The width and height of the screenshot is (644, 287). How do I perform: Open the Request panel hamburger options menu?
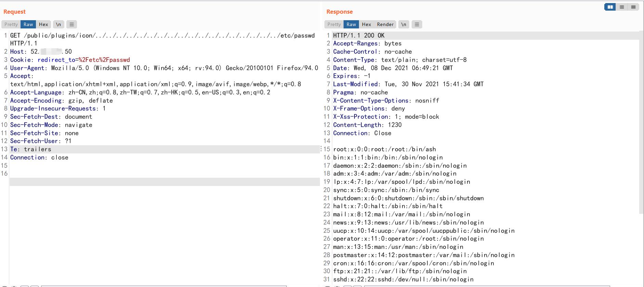[72, 24]
